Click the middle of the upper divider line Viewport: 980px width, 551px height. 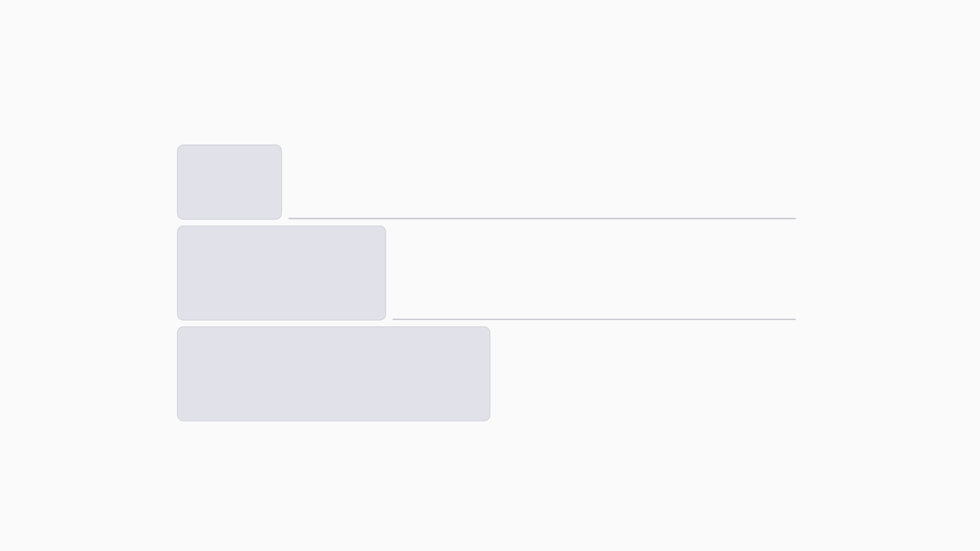pos(542,219)
